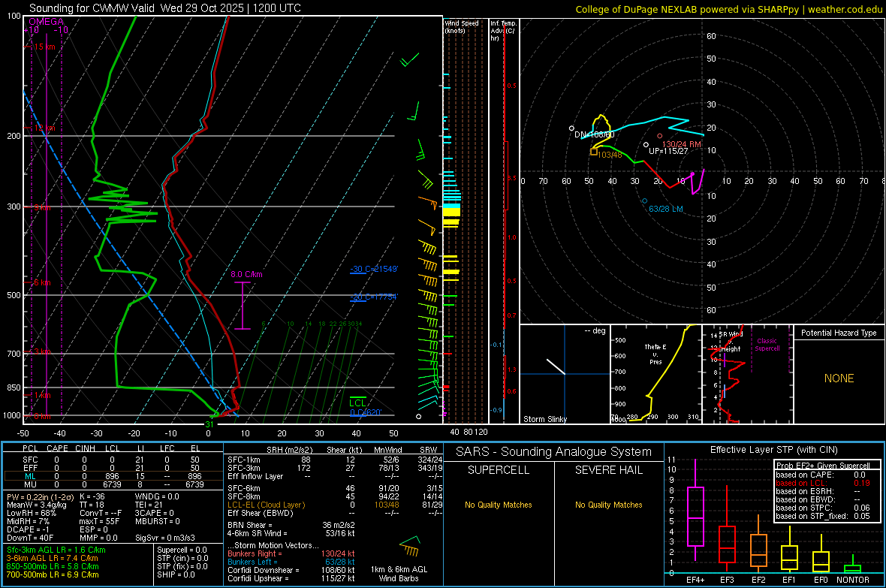
Task: Click the Supercell = 0.0 composite
Action: coord(182,550)
